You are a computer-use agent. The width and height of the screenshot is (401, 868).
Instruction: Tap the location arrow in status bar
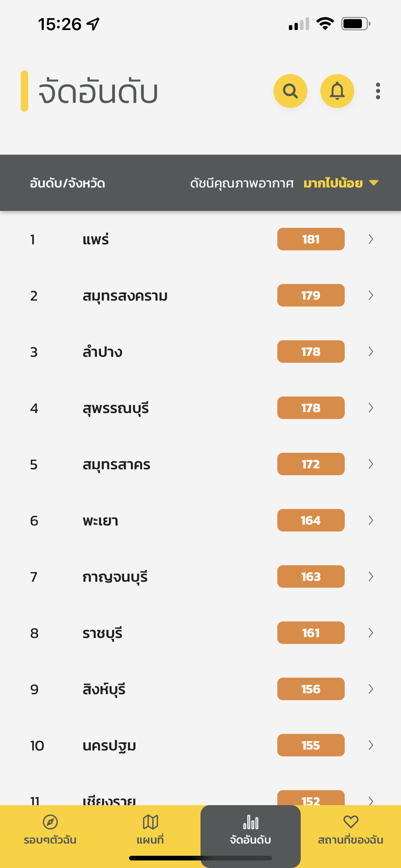click(x=93, y=24)
